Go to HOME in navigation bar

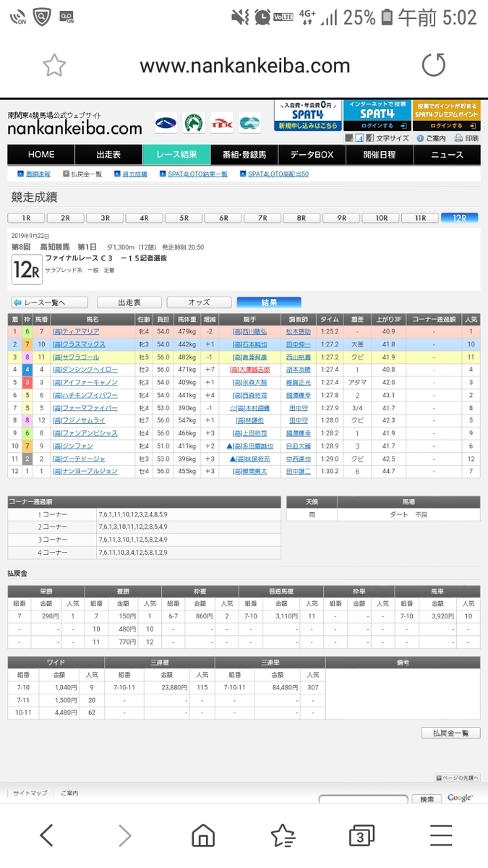[41, 155]
